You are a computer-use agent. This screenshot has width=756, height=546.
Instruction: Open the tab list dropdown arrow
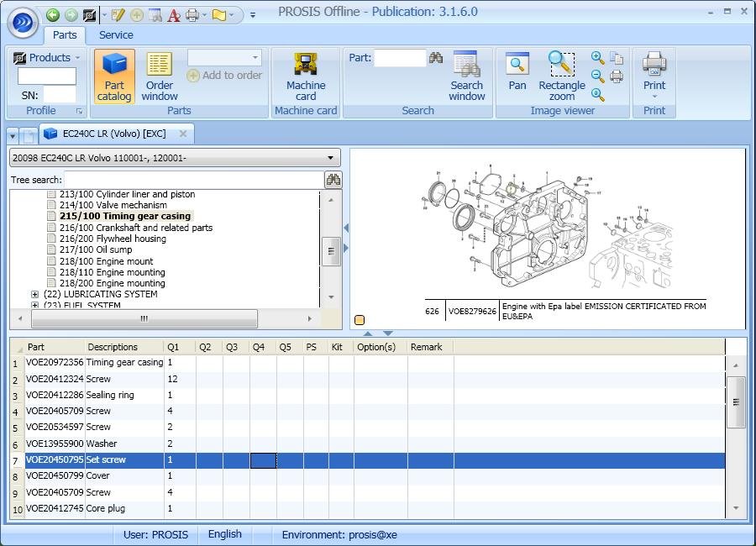coord(13,136)
